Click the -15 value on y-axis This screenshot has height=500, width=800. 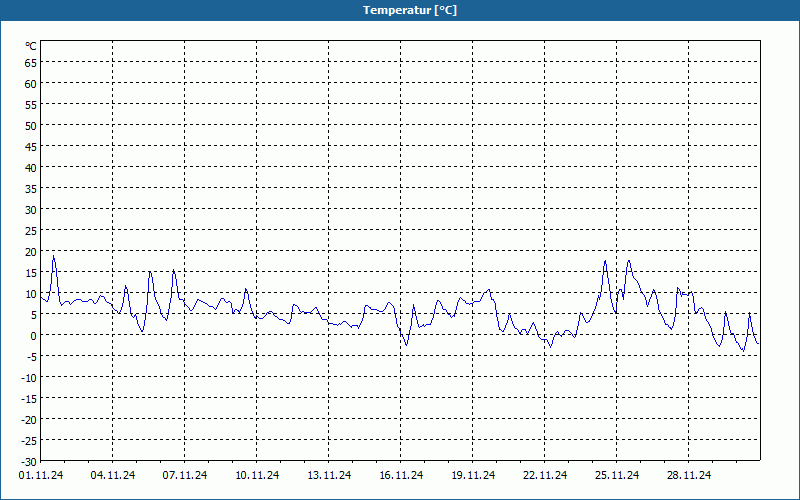point(29,399)
